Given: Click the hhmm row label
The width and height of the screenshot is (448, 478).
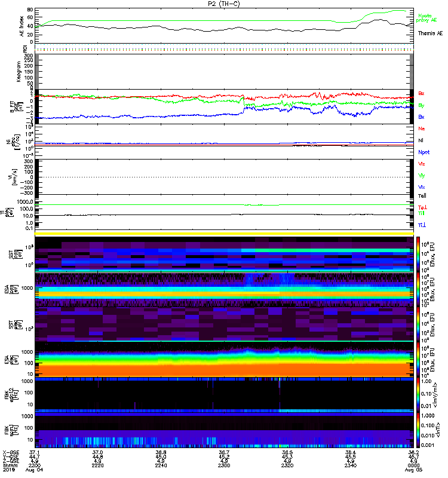Looking at the screenshot, I should (x=10, y=465).
